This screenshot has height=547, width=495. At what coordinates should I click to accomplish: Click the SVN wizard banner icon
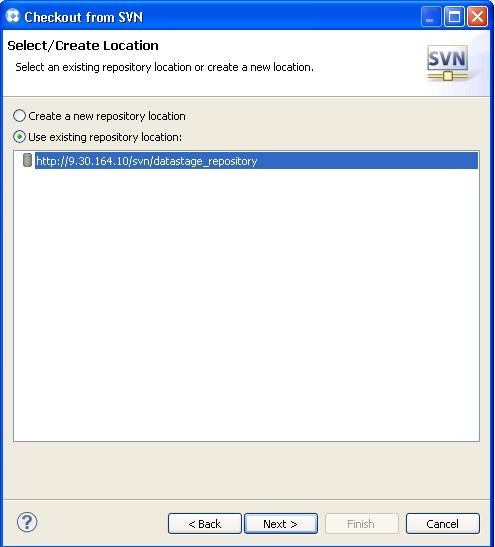448,63
